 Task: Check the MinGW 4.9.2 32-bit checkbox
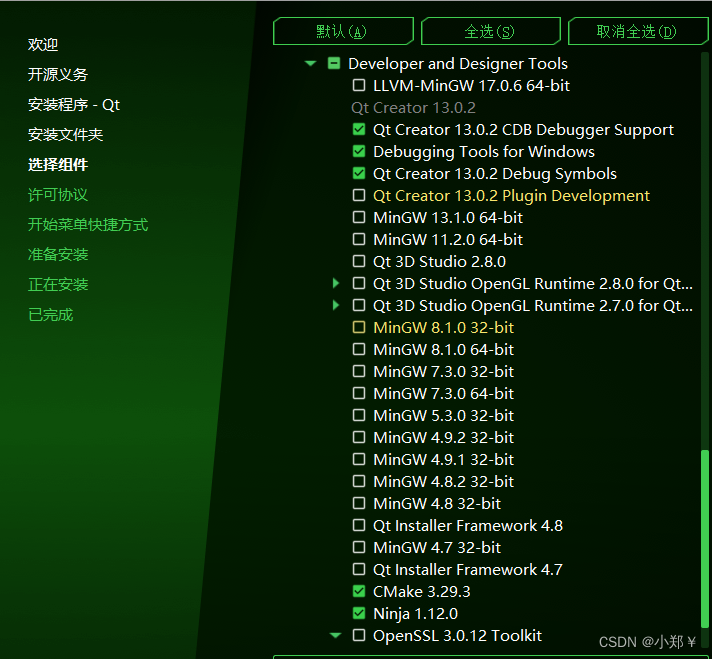point(359,437)
